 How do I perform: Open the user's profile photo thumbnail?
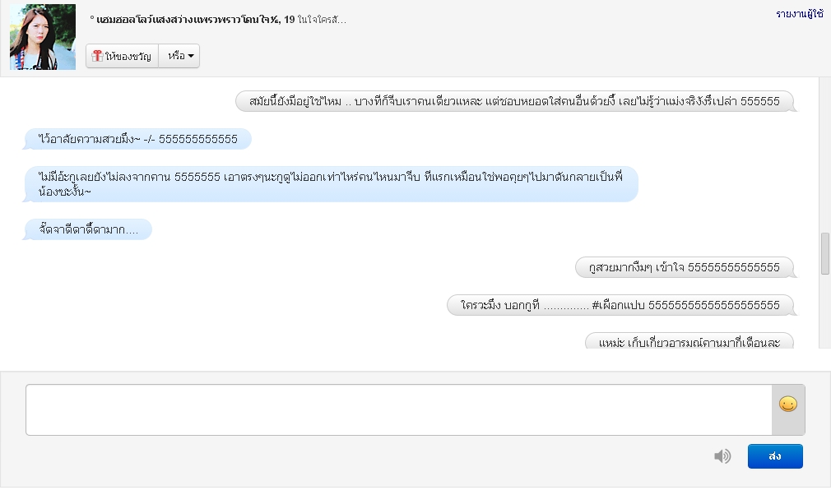click(x=43, y=37)
